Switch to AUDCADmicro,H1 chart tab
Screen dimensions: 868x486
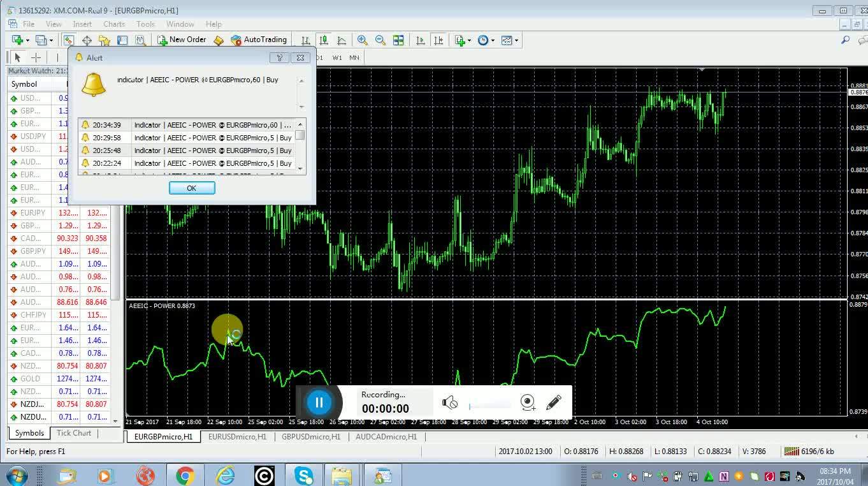(386, 437)
